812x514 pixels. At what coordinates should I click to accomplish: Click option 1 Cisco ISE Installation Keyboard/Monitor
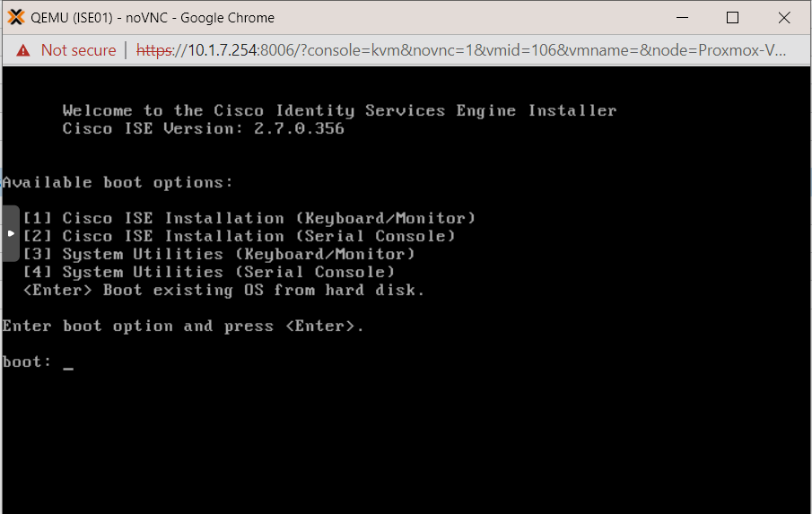tap(249, 218)
